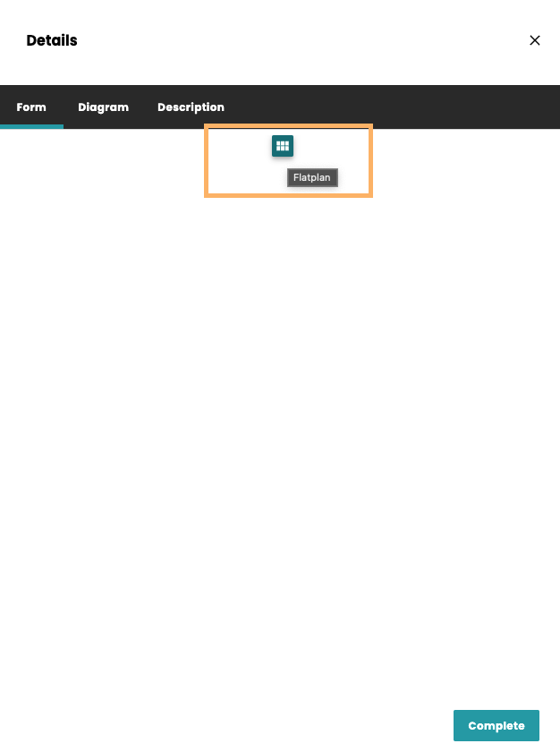Dismiss the Details panel
Image resolution: width=560 pixels, height=752 pixels.
tap(535, 40)
